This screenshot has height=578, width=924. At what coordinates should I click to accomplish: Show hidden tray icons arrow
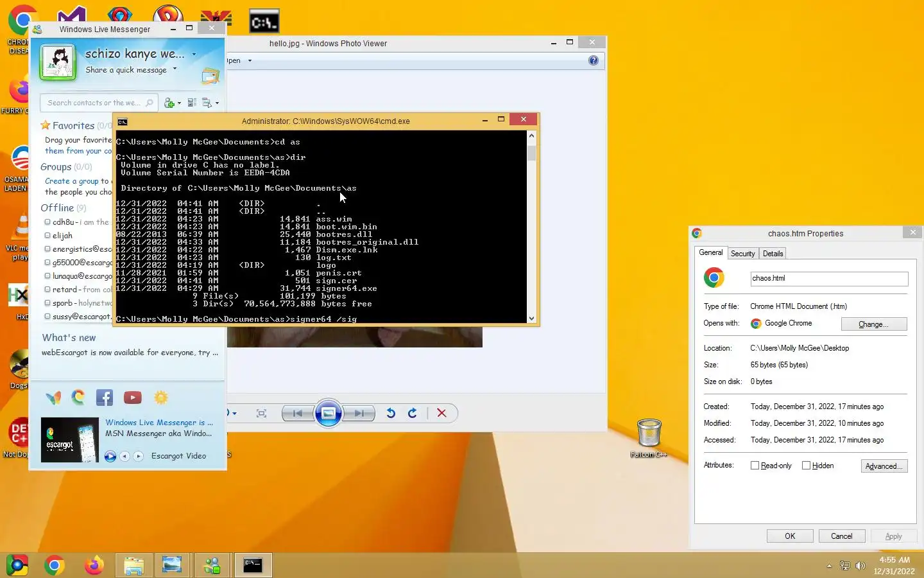pyautogui.click(x=829, y=566)
